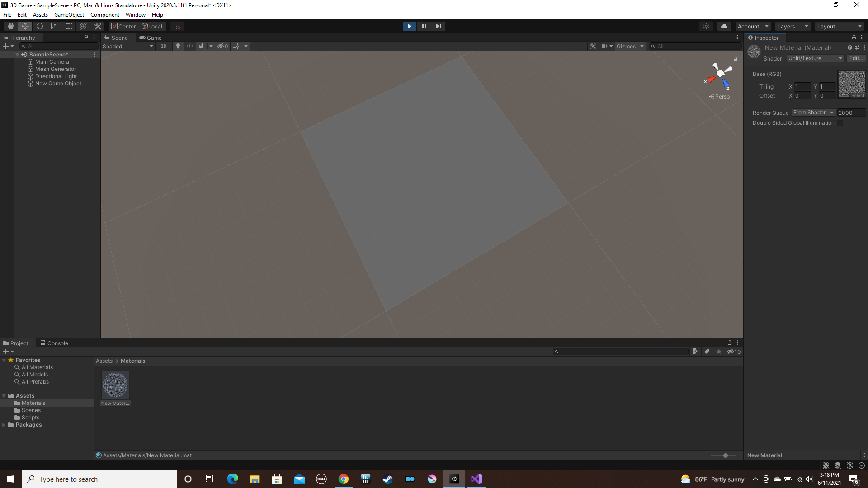Screen dimensions: 868x488
Task: Click the debug bug icon in status bar
Action: (826, 465)
